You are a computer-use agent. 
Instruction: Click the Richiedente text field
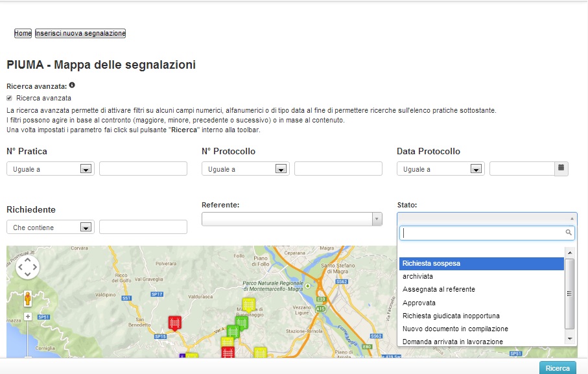[143, 227]
